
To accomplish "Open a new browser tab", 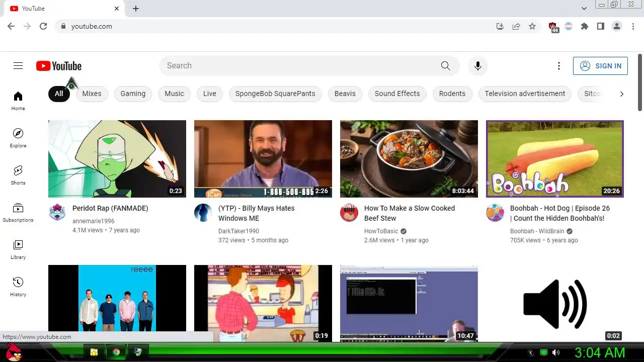I will pos(136,9).
